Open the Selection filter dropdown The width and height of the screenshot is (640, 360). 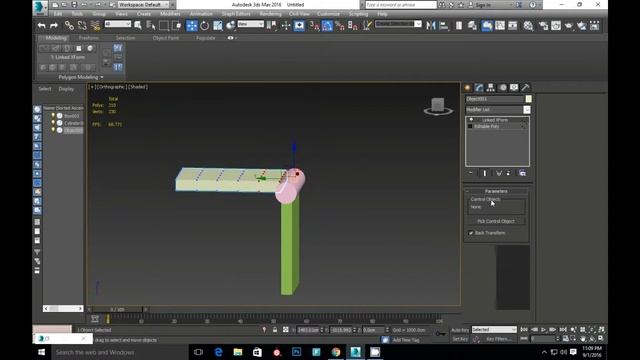pos(118,24)
